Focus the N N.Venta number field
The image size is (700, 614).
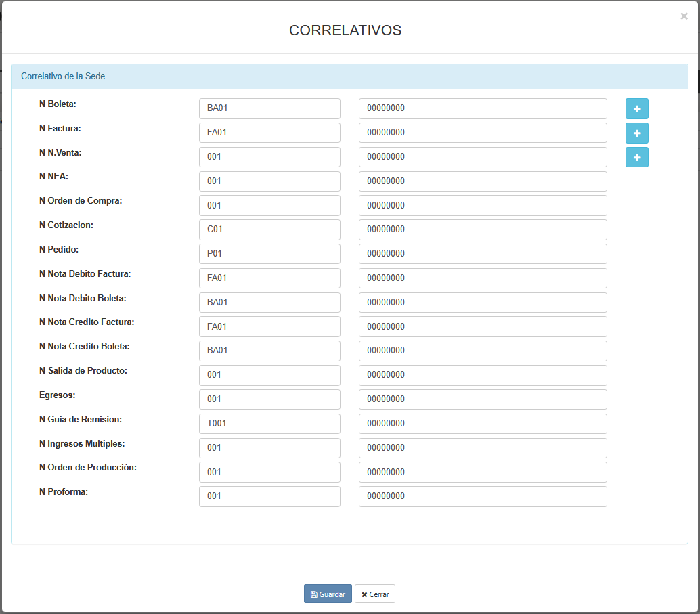483,157
